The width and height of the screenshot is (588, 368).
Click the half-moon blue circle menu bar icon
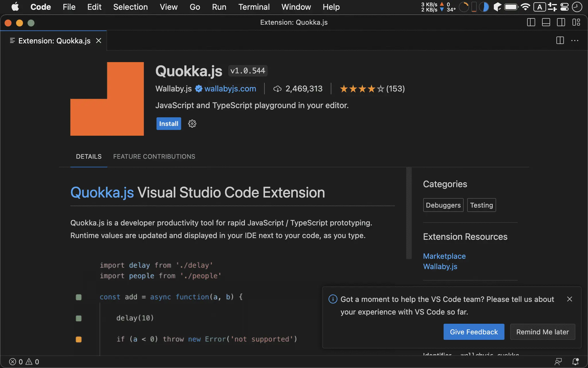coord(484,7)
